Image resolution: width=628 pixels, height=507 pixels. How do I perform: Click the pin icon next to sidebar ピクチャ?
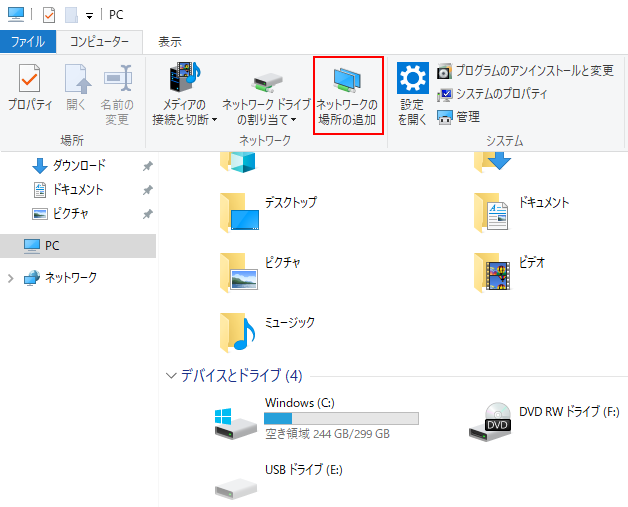[148, 214]
